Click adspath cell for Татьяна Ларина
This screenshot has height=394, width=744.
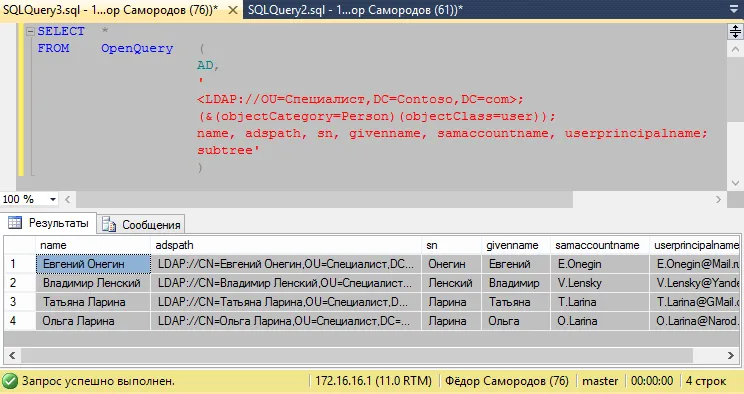click(286, 302)
